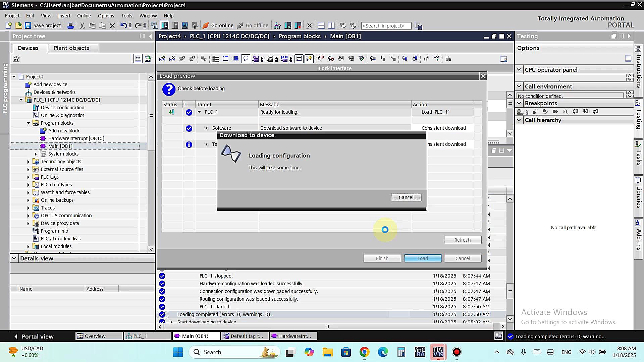This screenshot has width=644, height=362.
Task: Click the details view icon in the project tree toolbar
Action: (x=138, y=59)
